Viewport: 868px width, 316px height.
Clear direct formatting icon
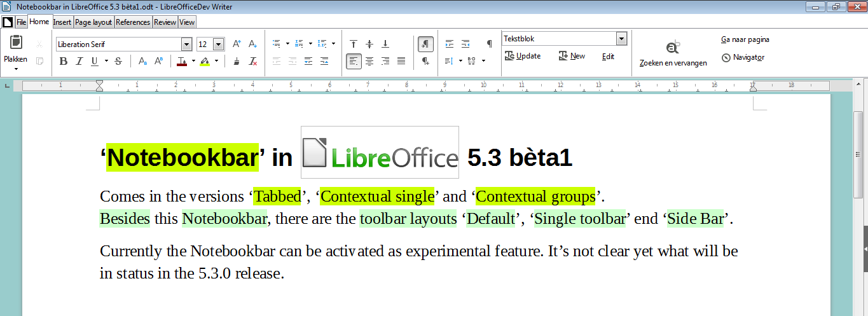tap(252, 61)
